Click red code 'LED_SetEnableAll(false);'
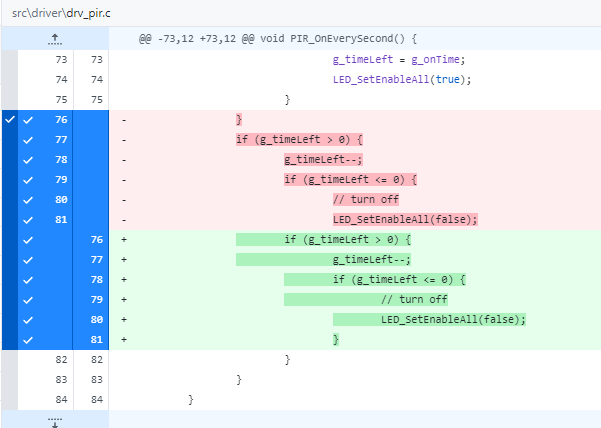The width and height of the screenshot is (601, 428). coord(405,219)
